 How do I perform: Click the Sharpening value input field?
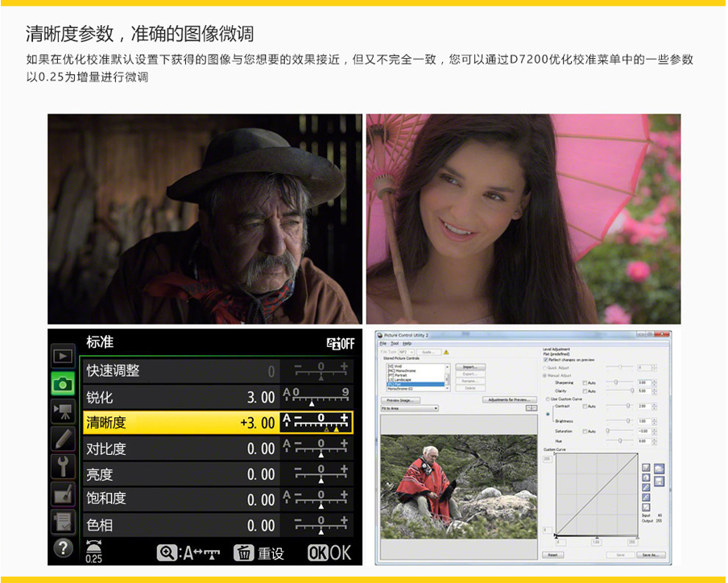(644, 383)
